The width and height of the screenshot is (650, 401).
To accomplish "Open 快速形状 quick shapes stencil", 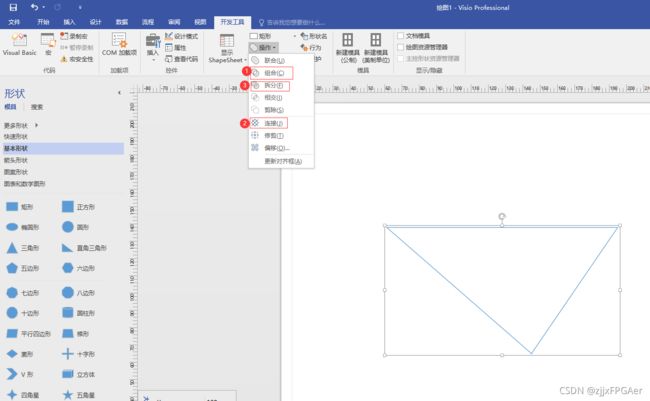I will [16, 136].
